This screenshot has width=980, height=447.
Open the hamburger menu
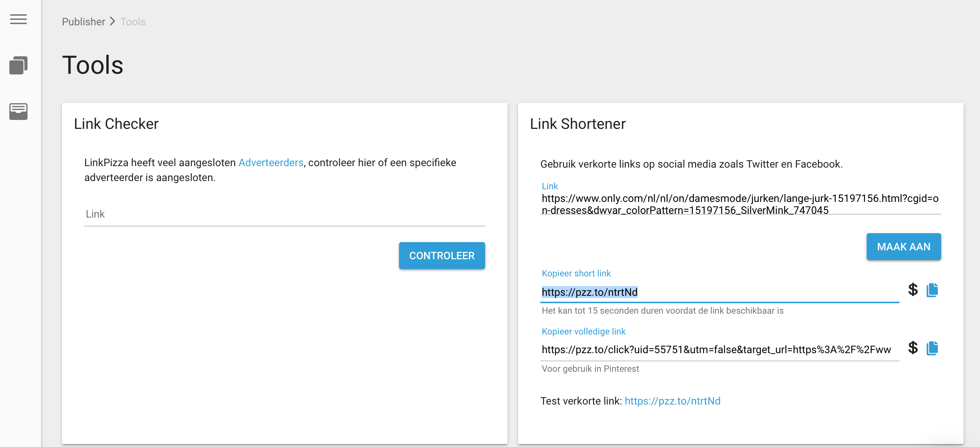coord(18,19)
